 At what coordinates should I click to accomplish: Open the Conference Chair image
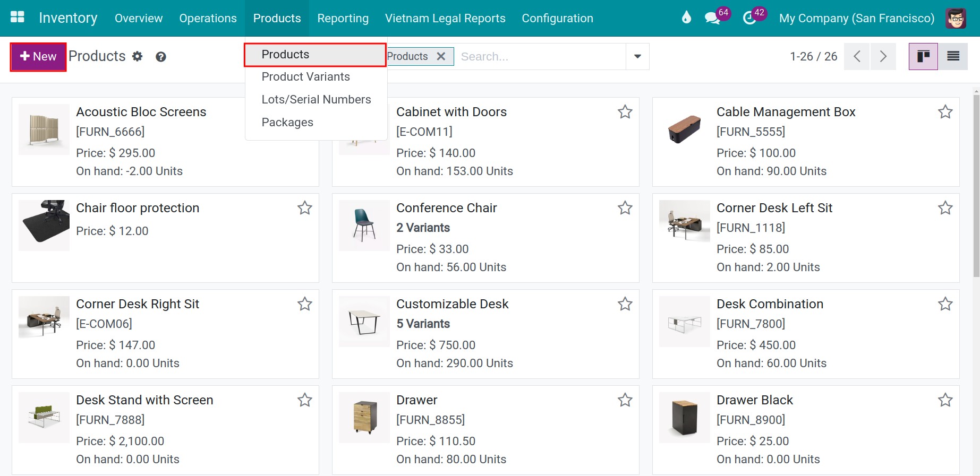pyautogui.click(x=364, y=226)
